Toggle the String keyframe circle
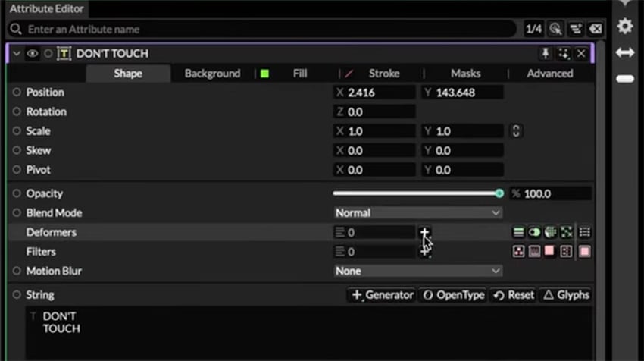The image size is (644, 361). point(17,295)
